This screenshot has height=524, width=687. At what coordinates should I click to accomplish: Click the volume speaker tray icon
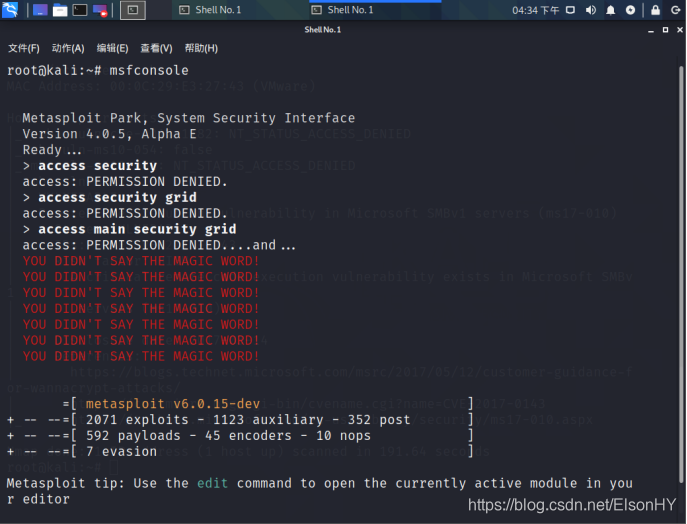pos(591,10)
